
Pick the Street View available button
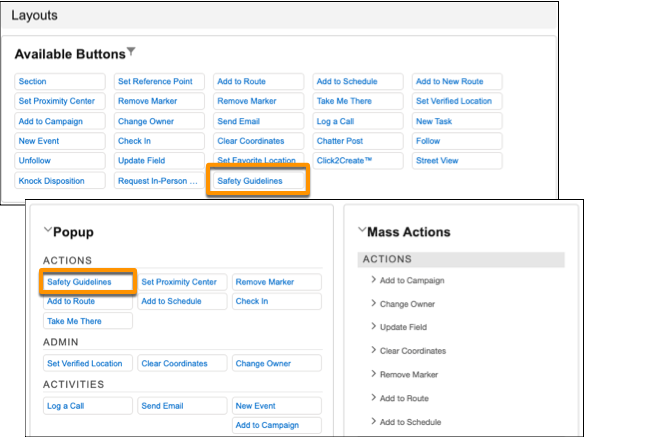coord(457,161)
